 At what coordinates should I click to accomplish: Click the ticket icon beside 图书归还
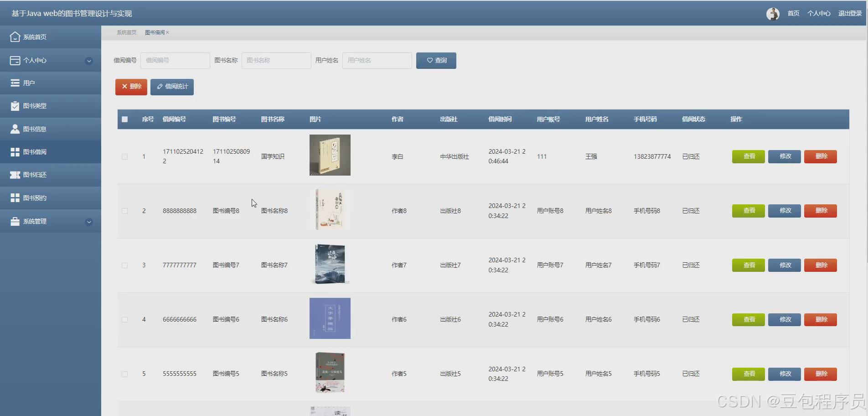point(15,175)
